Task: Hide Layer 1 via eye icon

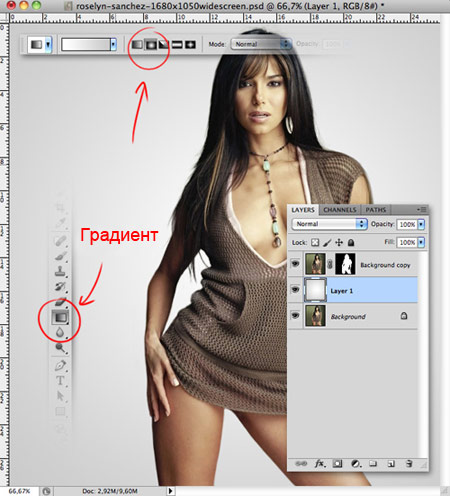Action: (295, 289)
